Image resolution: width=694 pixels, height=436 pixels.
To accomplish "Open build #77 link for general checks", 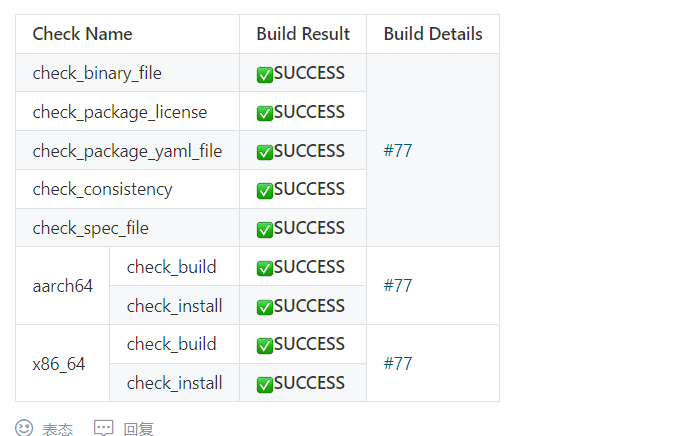I will [398, 151].
